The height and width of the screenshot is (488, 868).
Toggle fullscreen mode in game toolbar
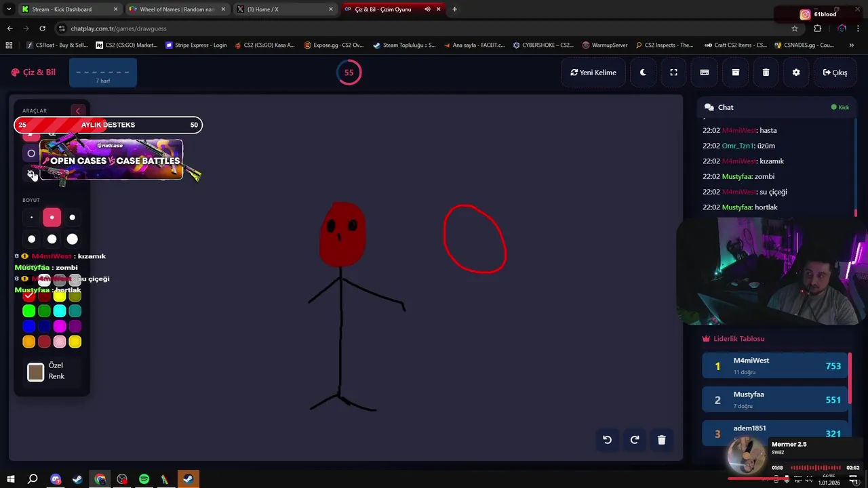[x=673, y=73]
